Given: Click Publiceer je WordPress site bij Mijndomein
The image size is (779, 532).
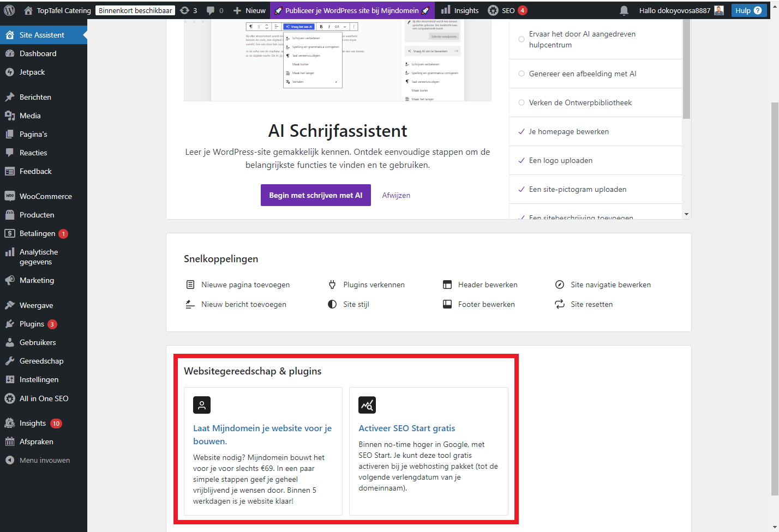Looking at the screenshot, I should (x=352, y=10).
